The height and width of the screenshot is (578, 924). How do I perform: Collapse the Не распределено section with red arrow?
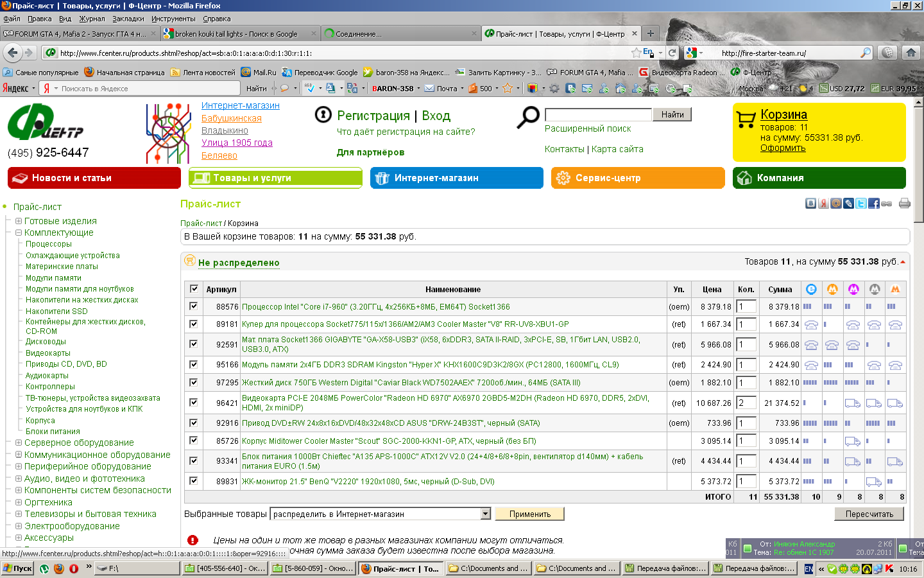tap(903, 262)
